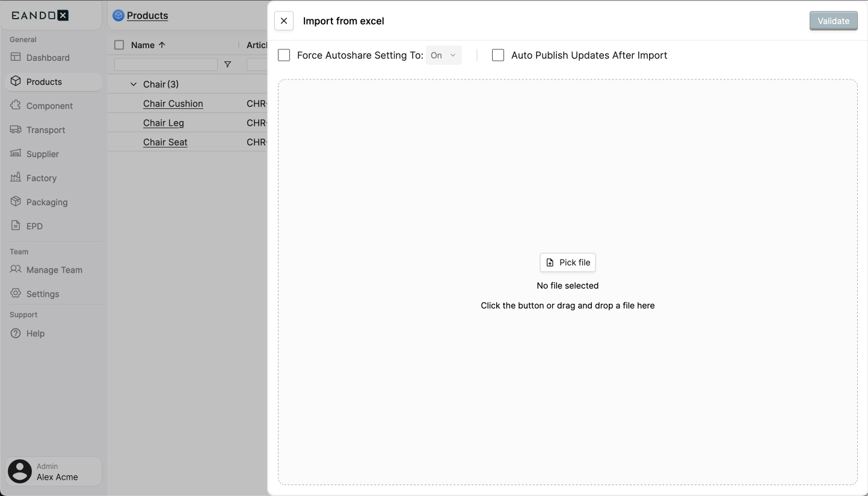Select all products via header checkbox

coord(118,45)
